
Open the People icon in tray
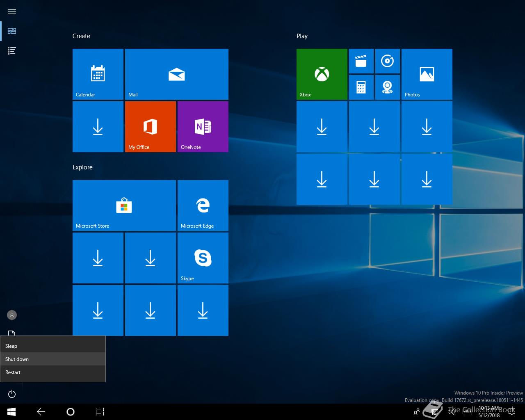(x=417, y=412)
